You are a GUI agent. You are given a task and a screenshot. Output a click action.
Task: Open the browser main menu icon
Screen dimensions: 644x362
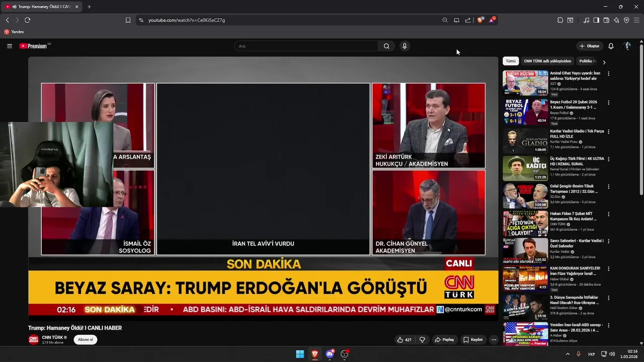(636, 20)
